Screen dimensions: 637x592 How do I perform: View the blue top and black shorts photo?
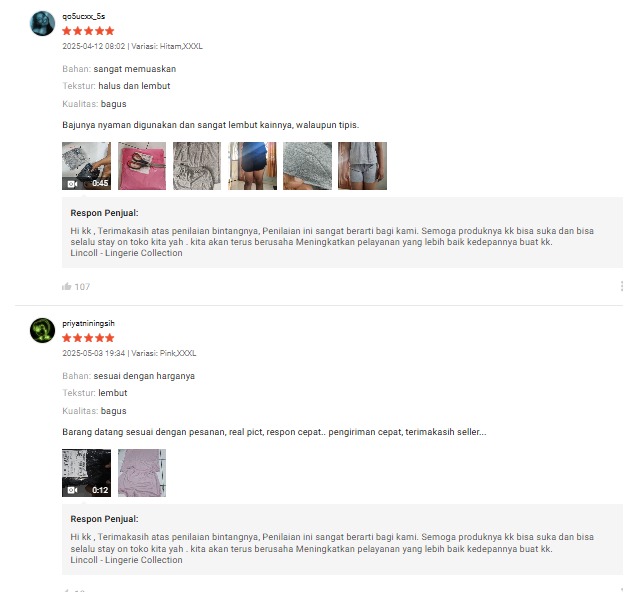252,166
